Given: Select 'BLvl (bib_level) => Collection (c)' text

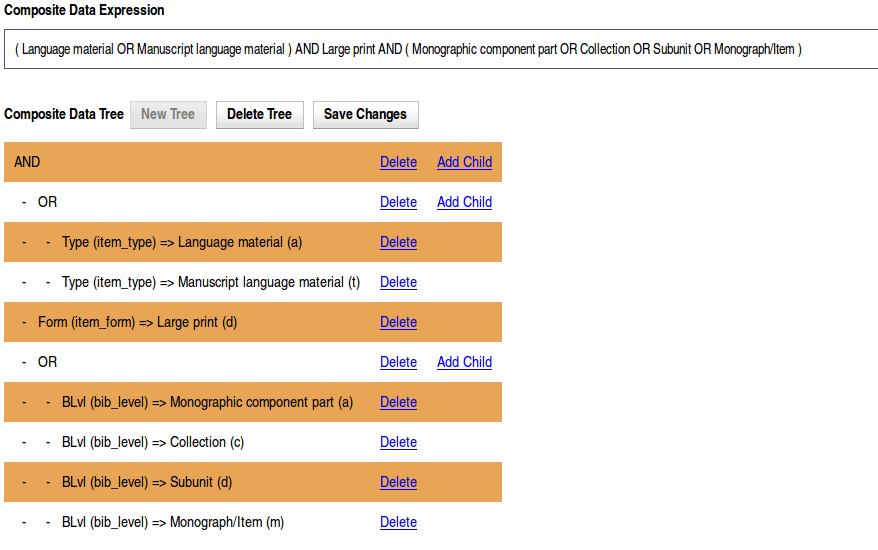Looking at the screenshot, I should 153,442.
